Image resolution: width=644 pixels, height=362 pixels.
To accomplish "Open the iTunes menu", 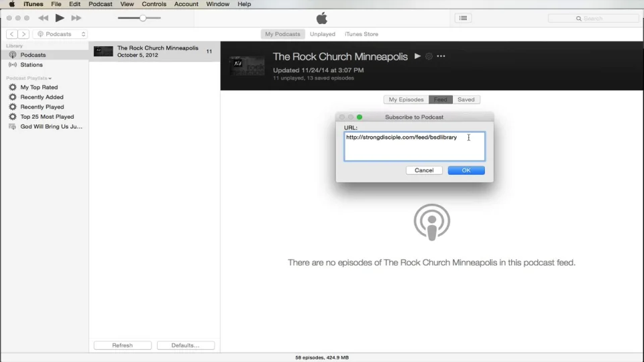I will [x=34, y=4].
